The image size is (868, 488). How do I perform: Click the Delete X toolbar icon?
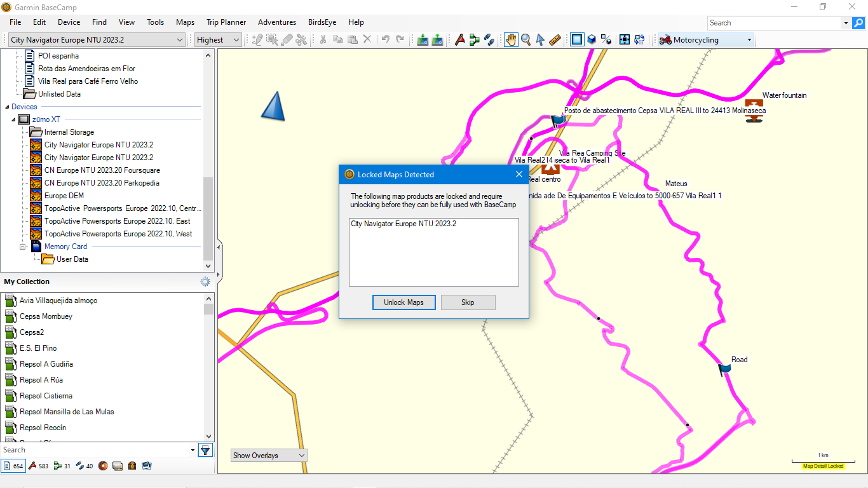tap(367, 39)
